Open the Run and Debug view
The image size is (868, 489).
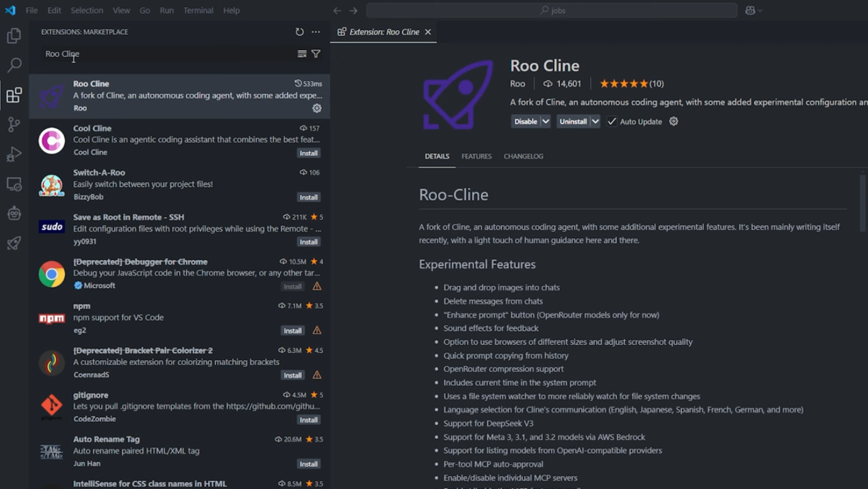(x=14, y=154)
